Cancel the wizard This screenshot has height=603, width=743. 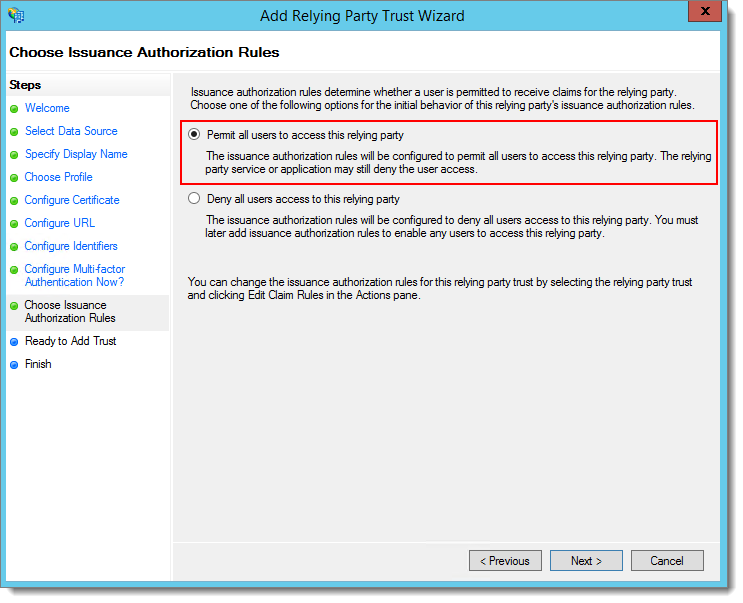click(x=666, y=561)
